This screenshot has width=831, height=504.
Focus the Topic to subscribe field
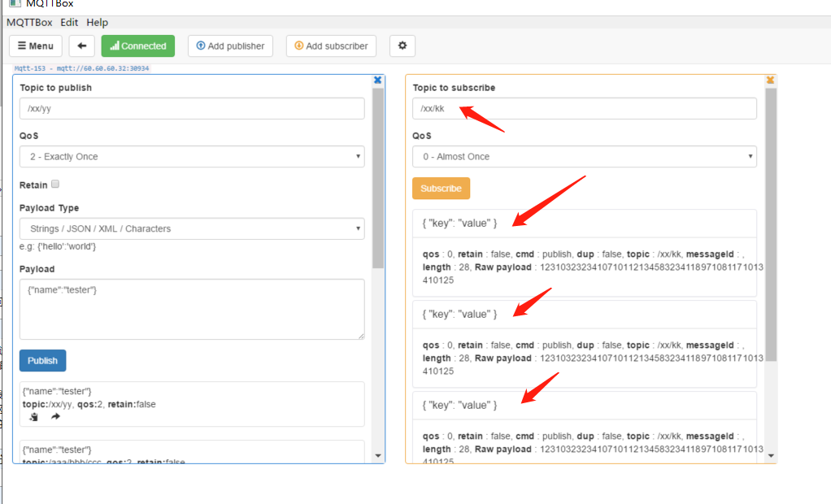click(x=585, y=109)
